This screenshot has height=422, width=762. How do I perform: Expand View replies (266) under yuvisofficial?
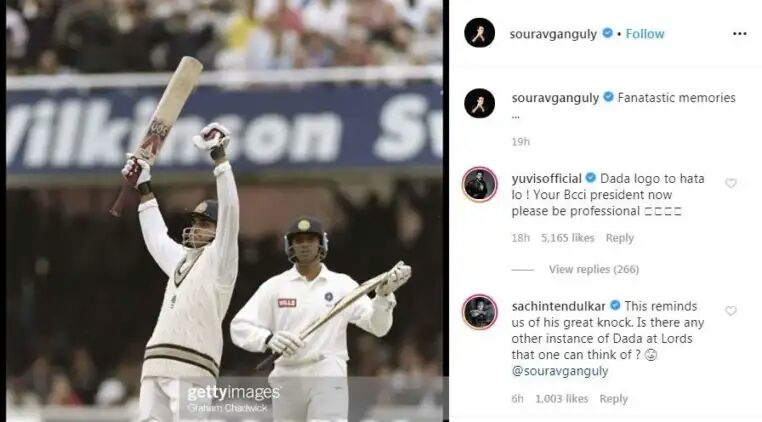coord(594,269)
